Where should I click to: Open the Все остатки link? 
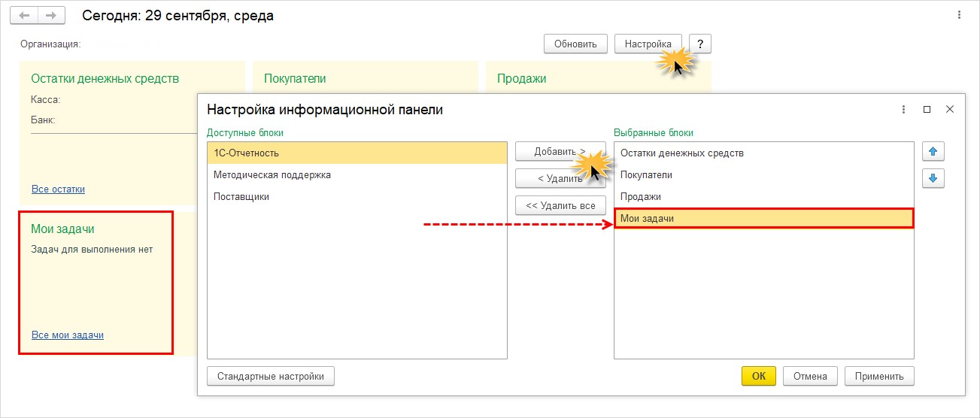(x=58, y=189)
